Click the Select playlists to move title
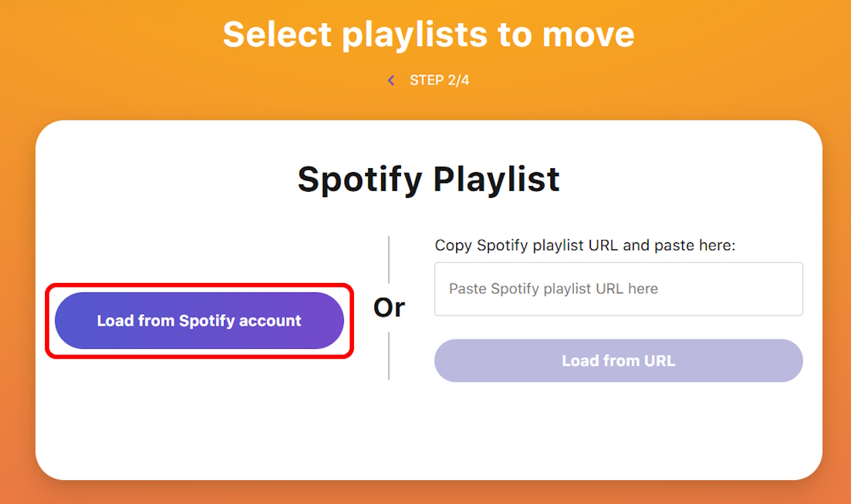851x504 pixels. click(428, 34)
